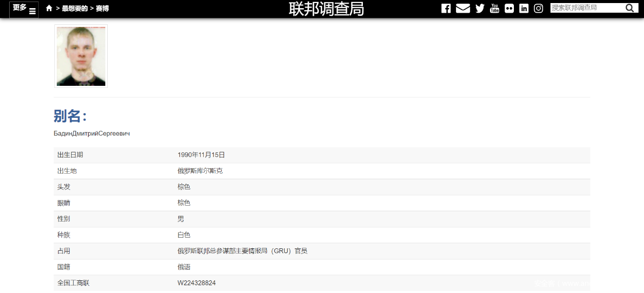Viewport: 644px width, 293px height.
Task: Open the Facebook icon
Action: point(446,8)
